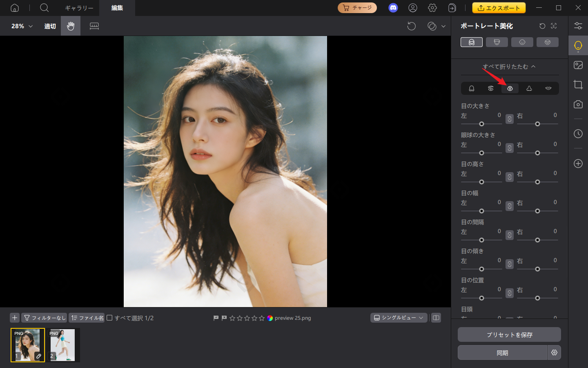588x368 pixels.
Task: Open the シングルビュー dropdown
Action: click(x=399, y=318)
